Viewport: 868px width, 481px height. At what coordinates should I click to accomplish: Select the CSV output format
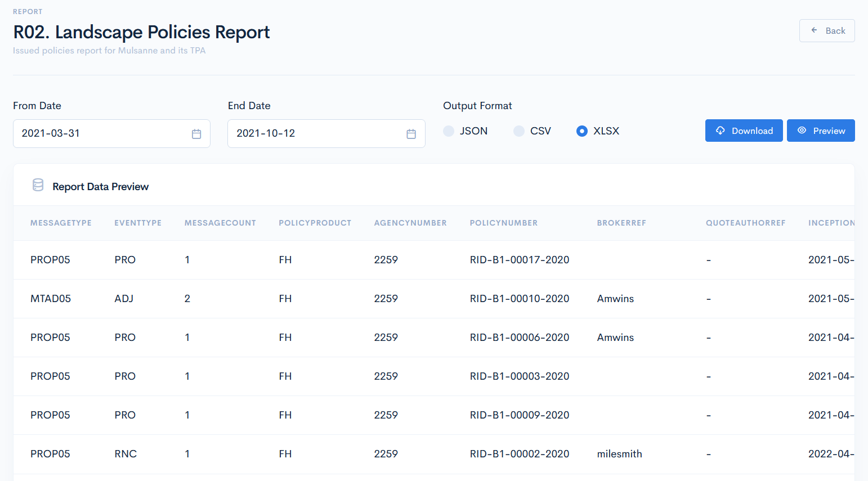click(519, 131)
